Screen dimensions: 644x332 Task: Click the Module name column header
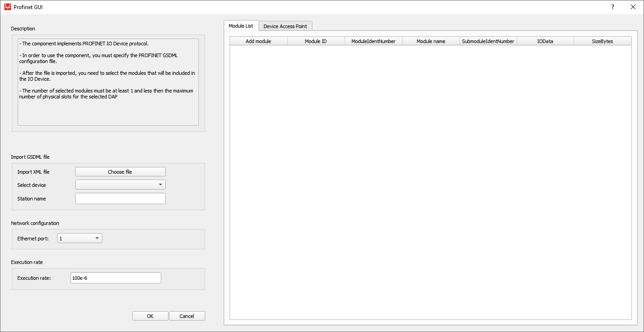click(x=431, y=41)
